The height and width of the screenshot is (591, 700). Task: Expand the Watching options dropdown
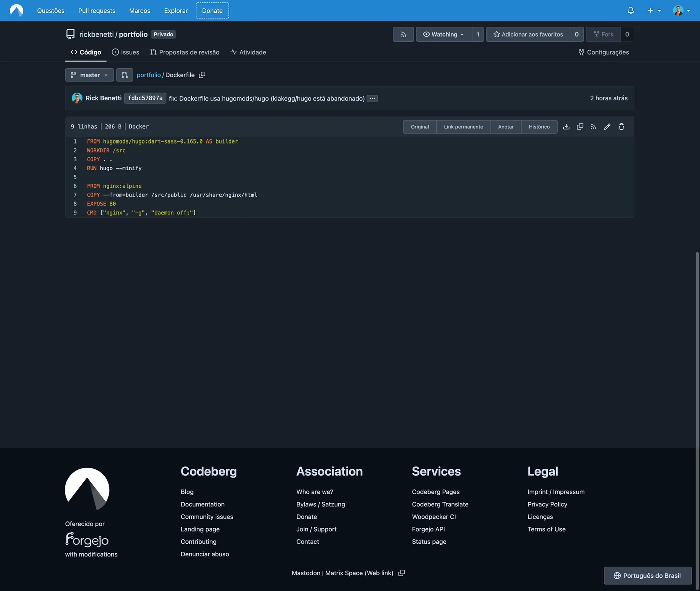[x=444, y=34]
